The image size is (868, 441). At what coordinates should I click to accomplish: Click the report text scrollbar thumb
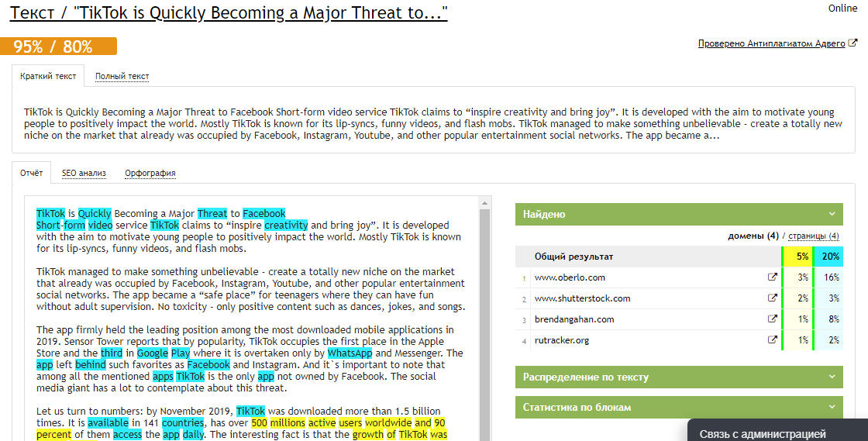pyautogui.click(x=484, y=324)
